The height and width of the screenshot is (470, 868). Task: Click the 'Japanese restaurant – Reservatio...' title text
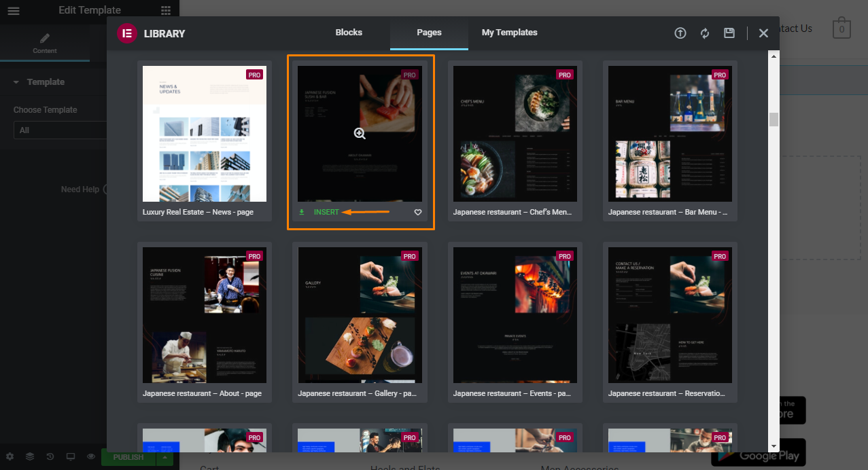667,394
